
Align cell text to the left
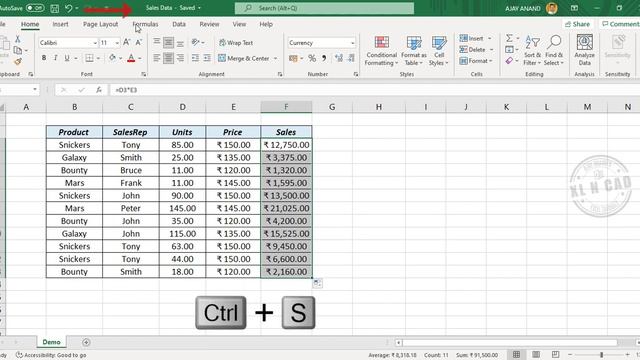(157, 58)
